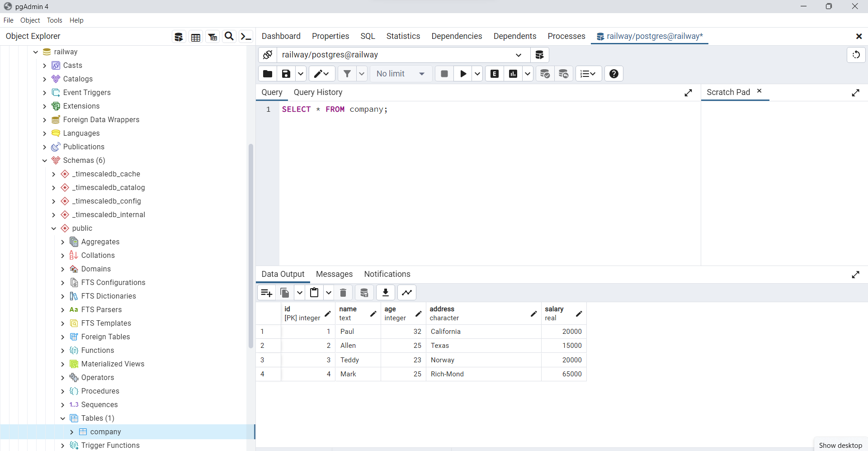Click the connection status icon beside railway/postgres@railway
This screenshot has height=451, width=868.
click(268, 55)
